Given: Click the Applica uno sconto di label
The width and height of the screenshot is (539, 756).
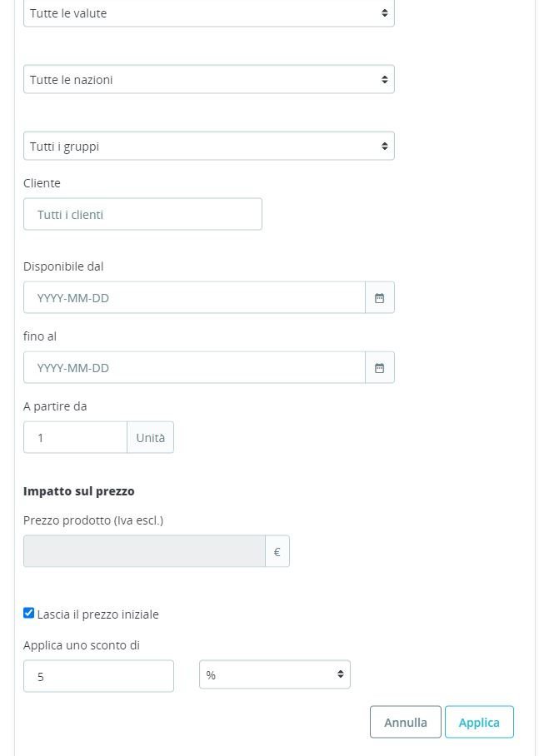Looking at the screenshot, I should 82,645.
